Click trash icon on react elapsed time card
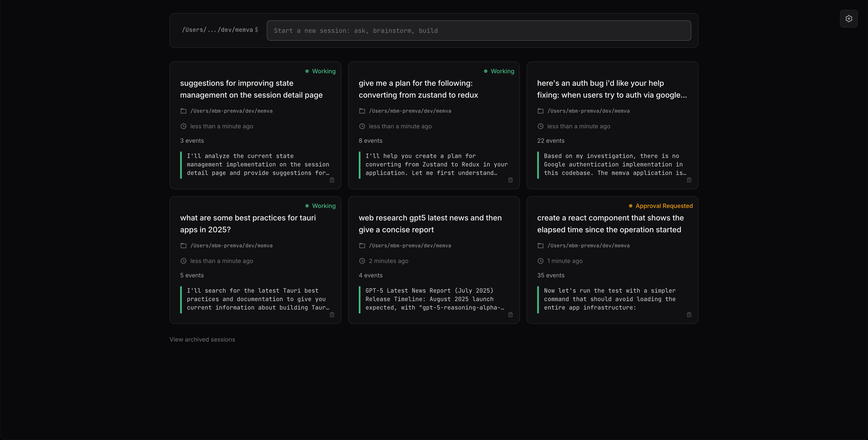 click(x=689, y=315)
